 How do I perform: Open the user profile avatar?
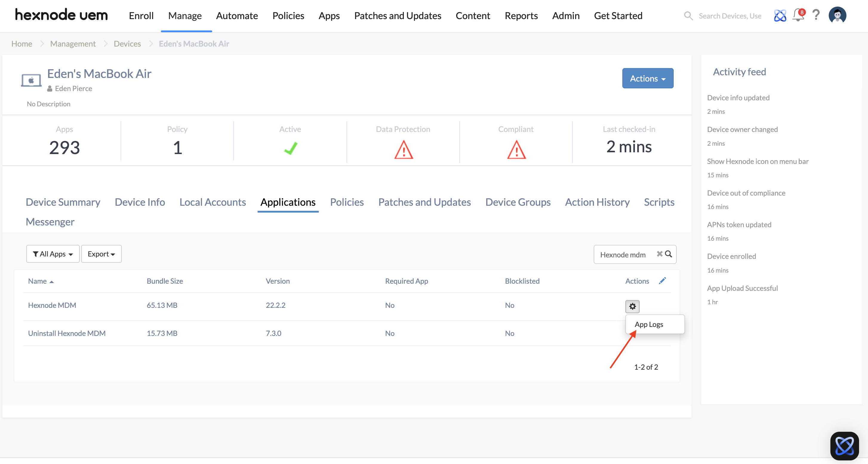[837, 15]
